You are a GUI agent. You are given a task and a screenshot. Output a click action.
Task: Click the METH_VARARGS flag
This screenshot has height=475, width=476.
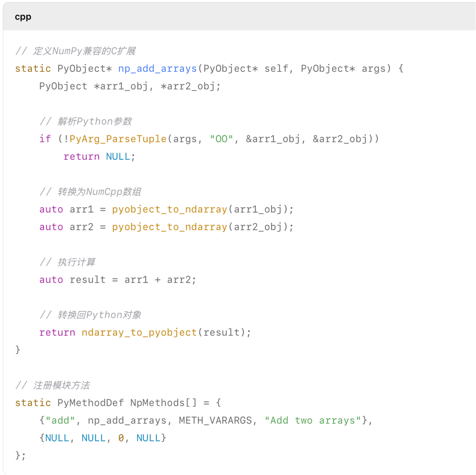tap(215, 421)
